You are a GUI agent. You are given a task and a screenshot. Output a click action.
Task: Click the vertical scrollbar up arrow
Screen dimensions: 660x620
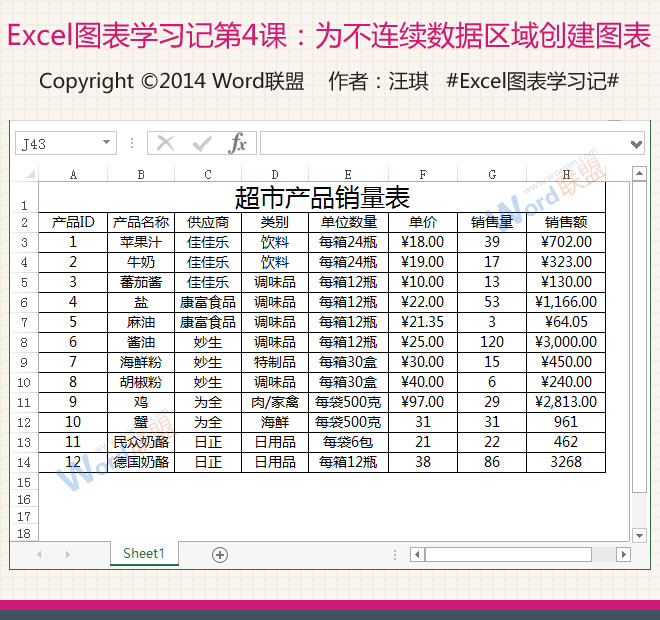tap(638, 174)
